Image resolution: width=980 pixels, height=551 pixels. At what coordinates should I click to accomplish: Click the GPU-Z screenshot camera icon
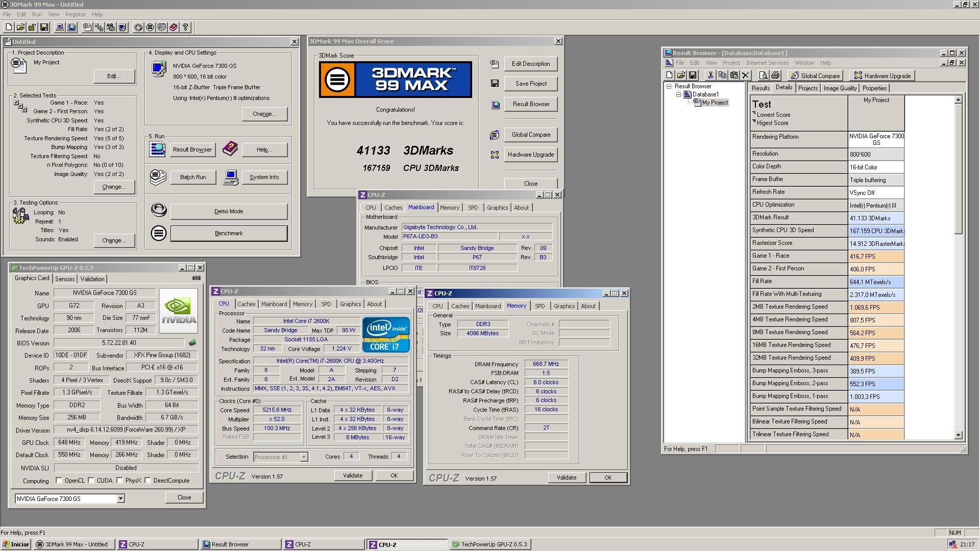(x=196, y=278)
